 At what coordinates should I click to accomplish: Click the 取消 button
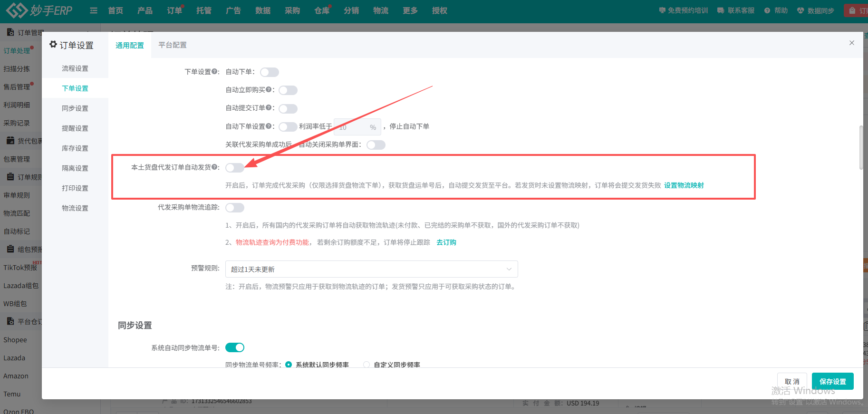point(792,381)
